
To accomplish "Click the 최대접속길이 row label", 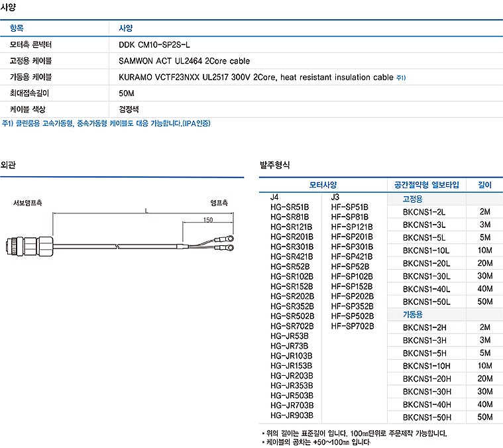I will pos(29,93).
